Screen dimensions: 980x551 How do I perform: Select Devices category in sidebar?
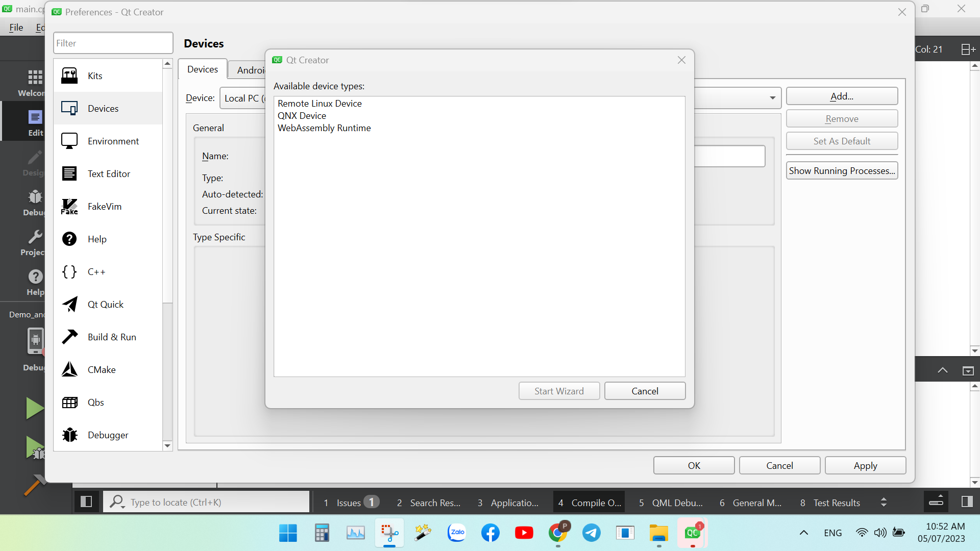[x=108, y=108]
